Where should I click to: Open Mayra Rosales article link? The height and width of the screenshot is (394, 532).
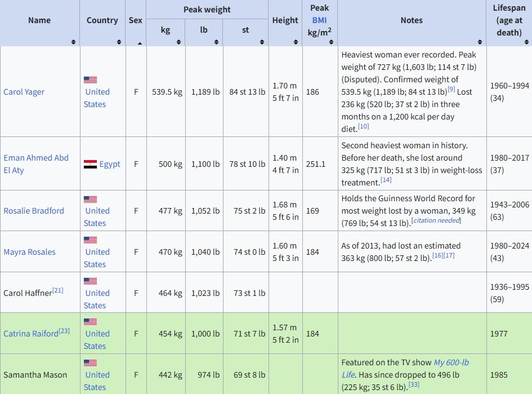tap(29, 252)
